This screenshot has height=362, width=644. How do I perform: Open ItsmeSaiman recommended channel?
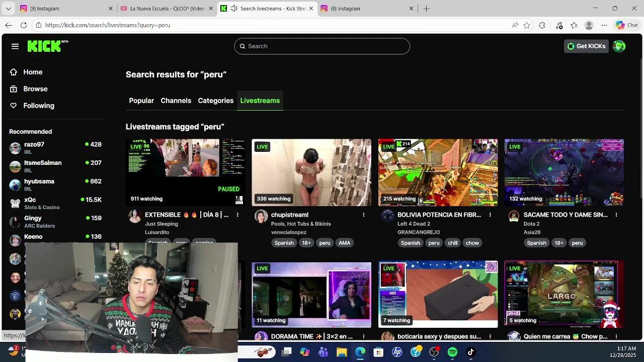point(55,166)
